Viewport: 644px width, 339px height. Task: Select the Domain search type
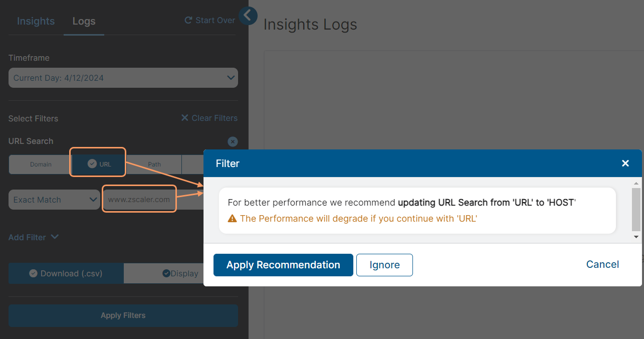[x=41, y=164]
